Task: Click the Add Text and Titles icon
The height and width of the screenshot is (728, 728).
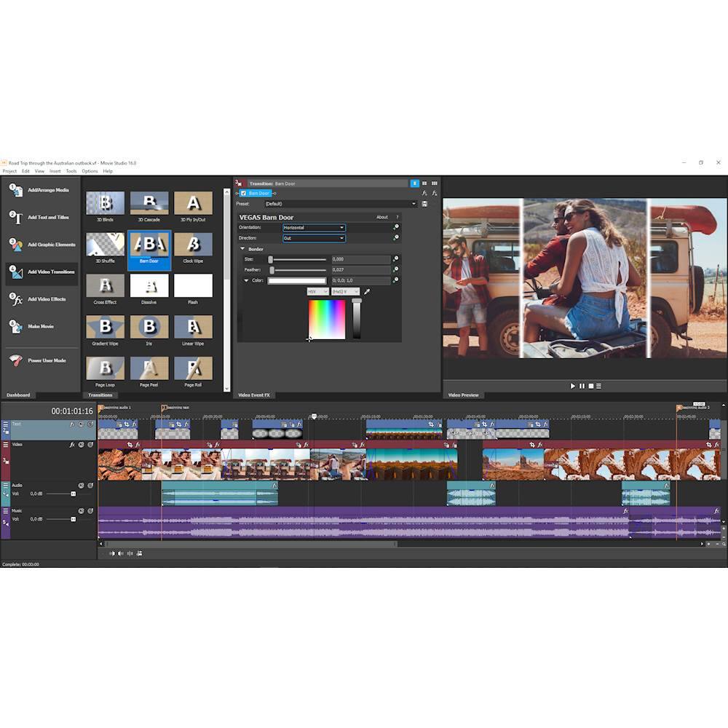Action: pyautogui.click(x=16, y=217)
